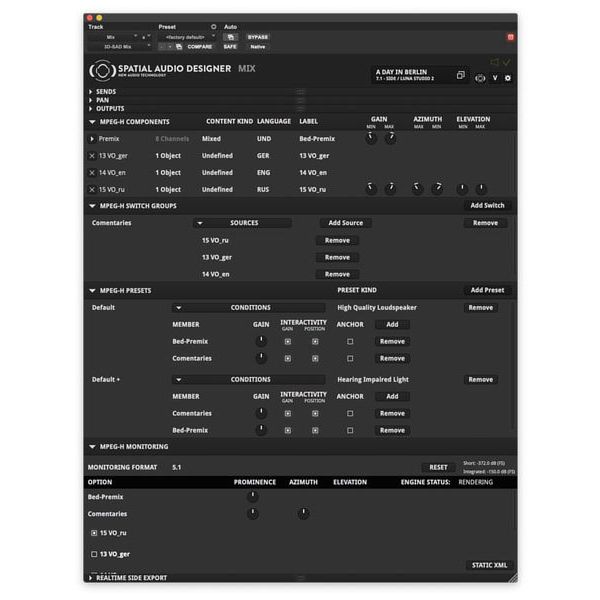Screen dimensions: 600x600
Task: Click the green checkmark icon
Action: [507, 62]
